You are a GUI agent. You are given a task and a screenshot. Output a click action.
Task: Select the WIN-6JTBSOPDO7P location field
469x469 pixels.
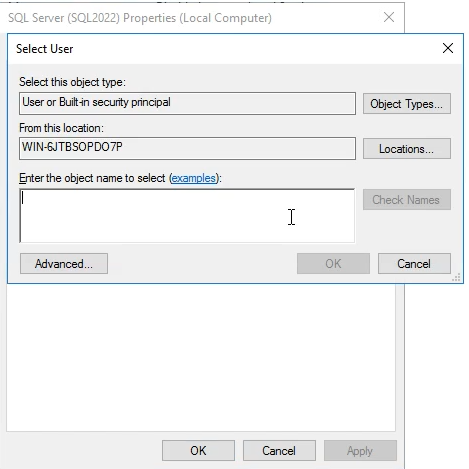pos(187,148)
